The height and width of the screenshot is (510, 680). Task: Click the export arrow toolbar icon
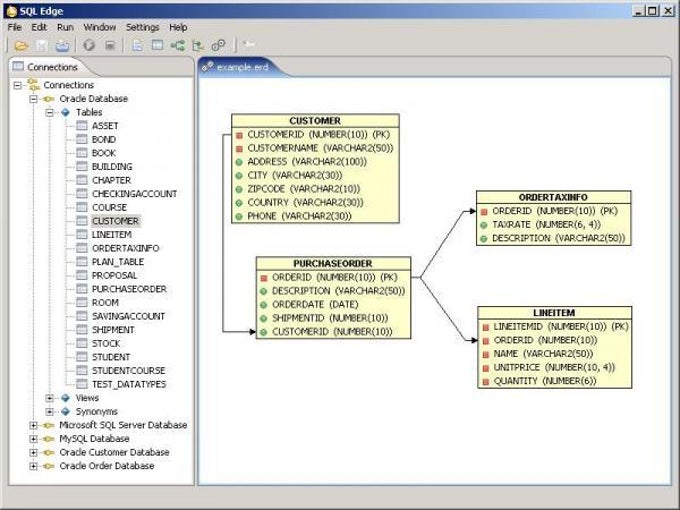[x=198, y=45]
